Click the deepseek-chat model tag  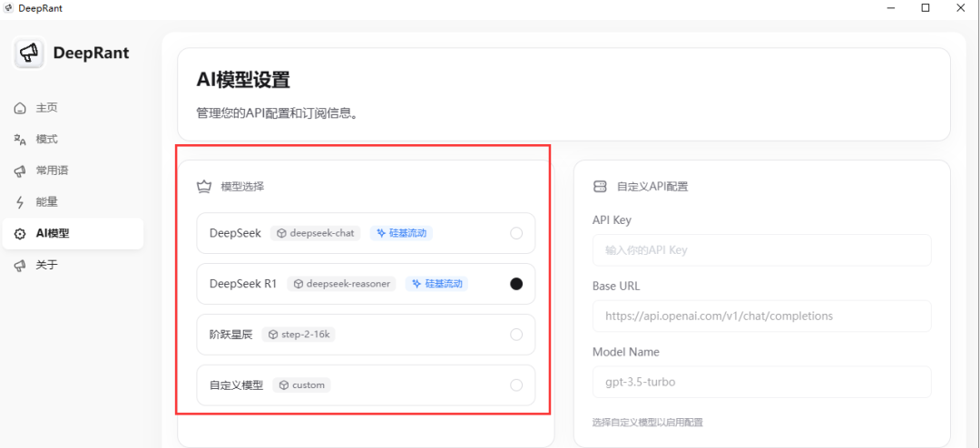pyautogui.click(x=316, y=233)
